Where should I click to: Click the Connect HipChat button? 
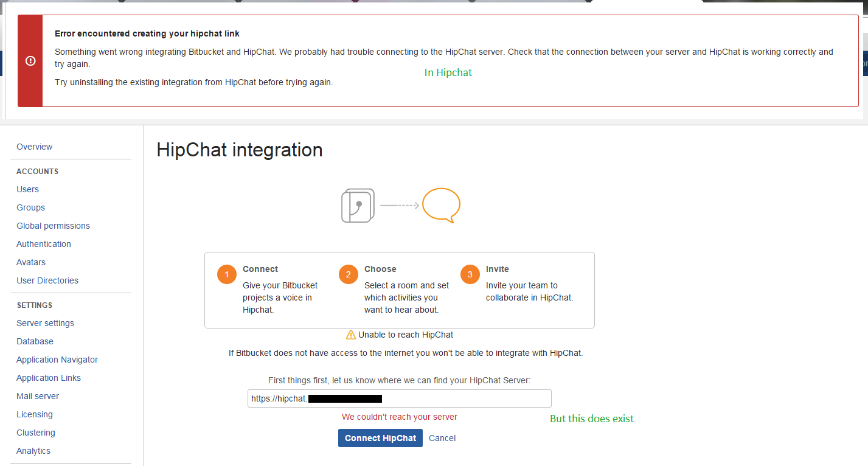coord(380,438)
